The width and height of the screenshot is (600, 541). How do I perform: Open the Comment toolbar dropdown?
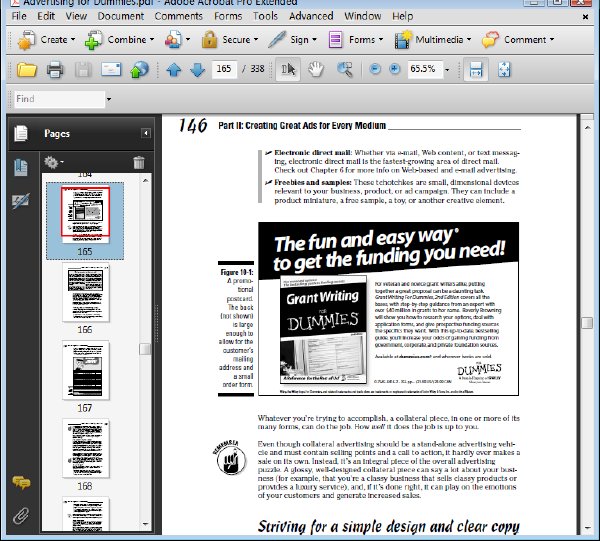518,40
